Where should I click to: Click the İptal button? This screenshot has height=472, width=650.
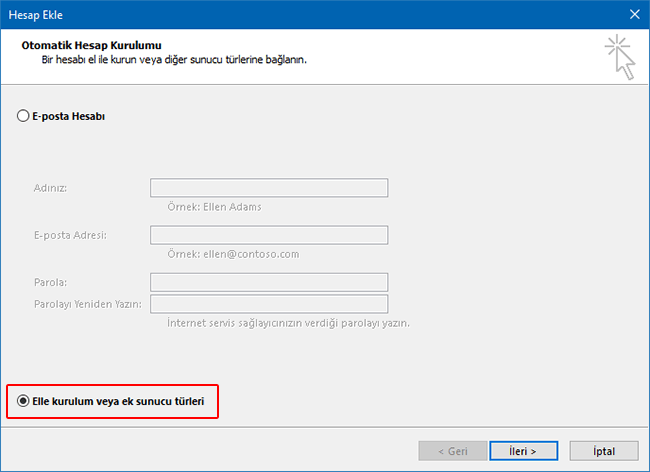(x=604, y=451)
